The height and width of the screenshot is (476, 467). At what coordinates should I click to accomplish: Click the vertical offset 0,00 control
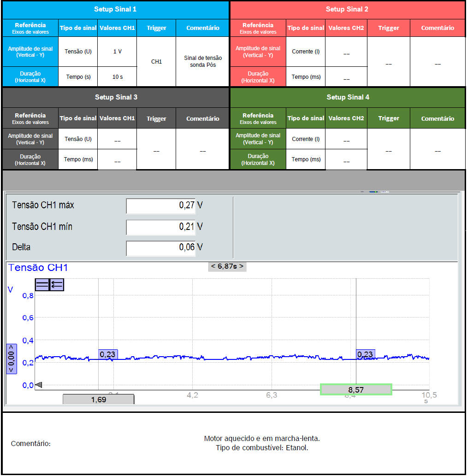tap(11, 358)
